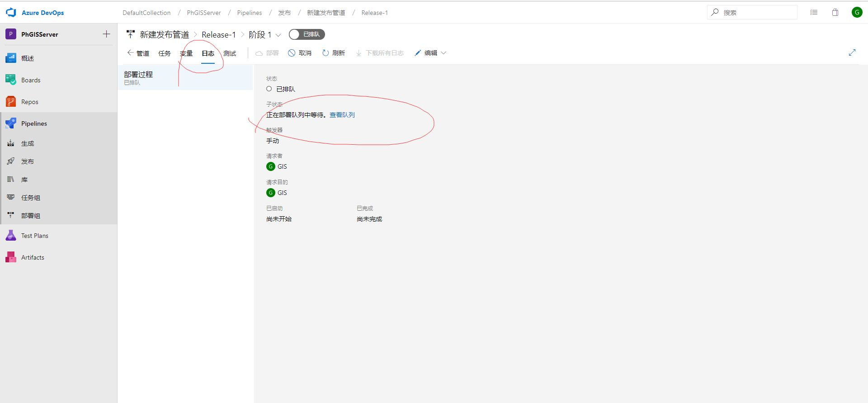This screenshot has height=403, width=868.
Task: Expand the 编辑 dropdown arrow
Action: [x=443, y=53]
